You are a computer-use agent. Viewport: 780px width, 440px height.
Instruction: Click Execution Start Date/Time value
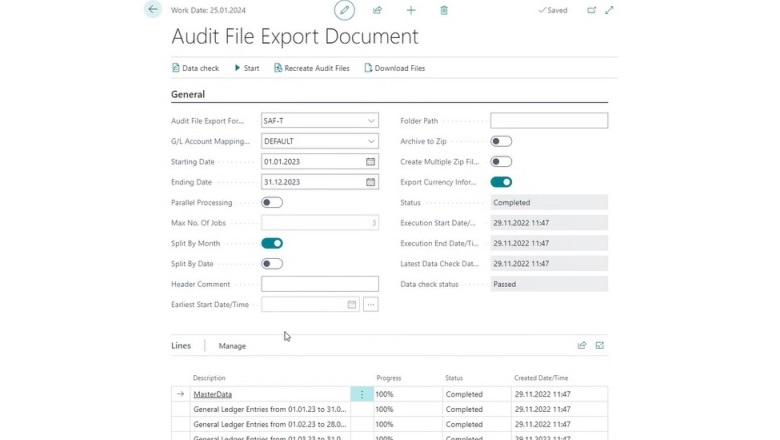549,223
